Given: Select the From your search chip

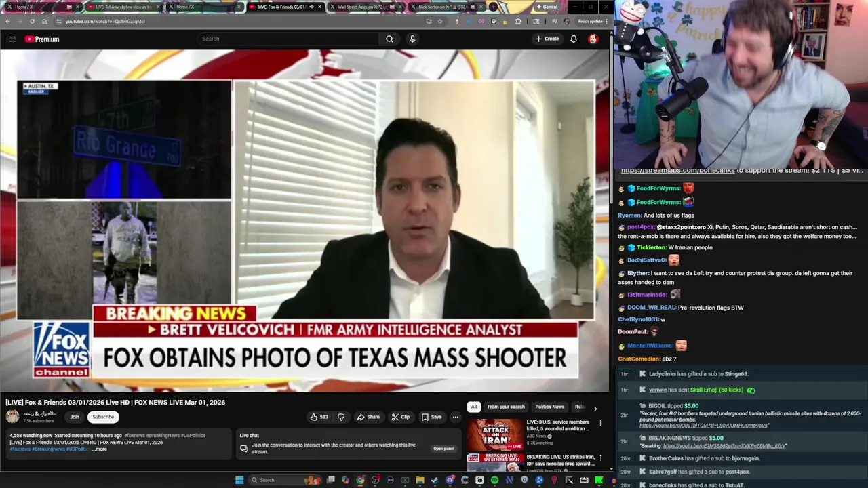Looking at the screenshot, I should pos(506,407).
